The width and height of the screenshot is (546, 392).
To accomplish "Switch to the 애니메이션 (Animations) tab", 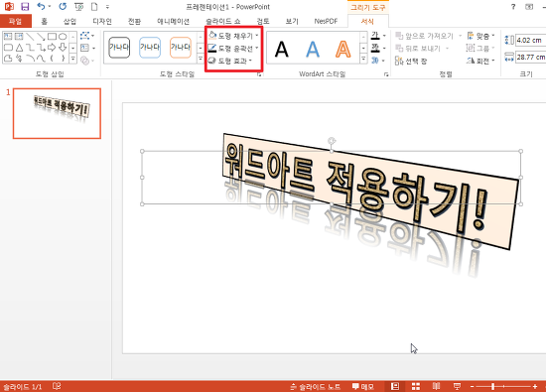I will tap(173, 21).
